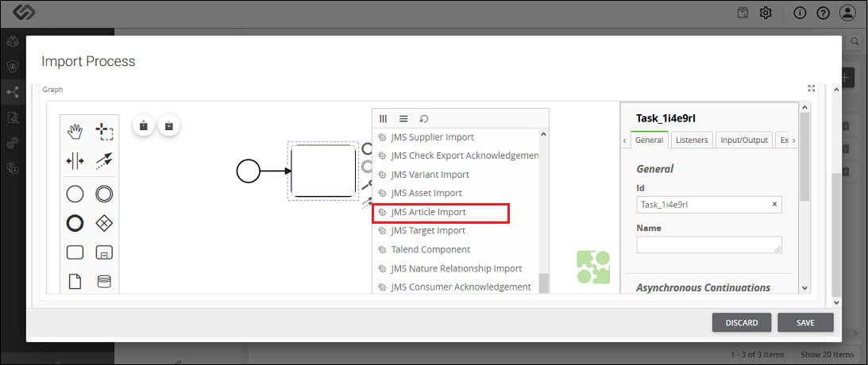The width and height of the screenshot is (868, 365).
Task: Click the Id input field
Action: tap(709, 204)
